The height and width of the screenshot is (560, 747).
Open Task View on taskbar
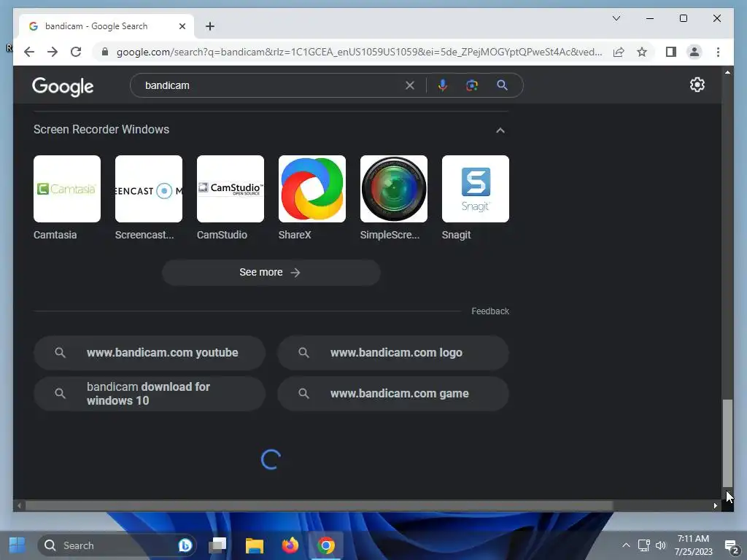217,545
